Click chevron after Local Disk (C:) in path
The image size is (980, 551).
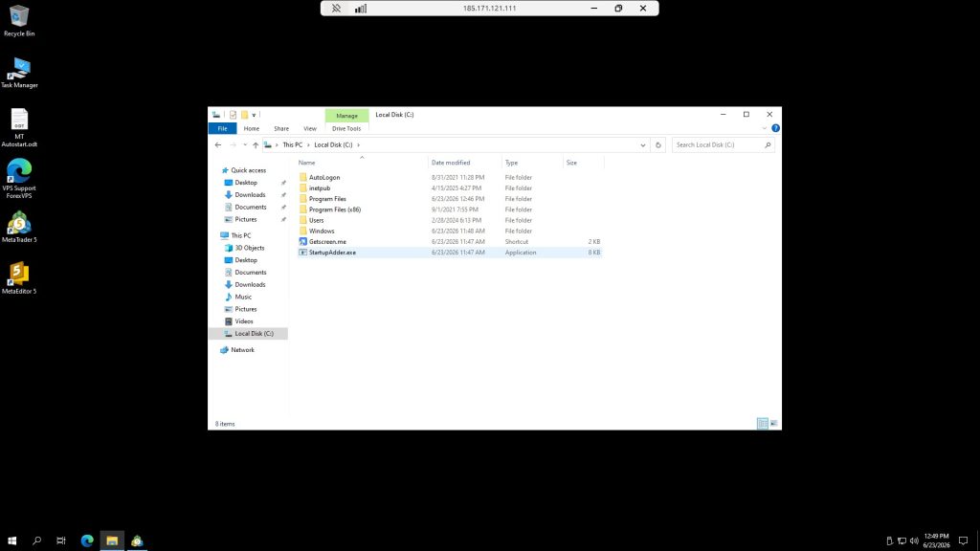pos(358,145)
